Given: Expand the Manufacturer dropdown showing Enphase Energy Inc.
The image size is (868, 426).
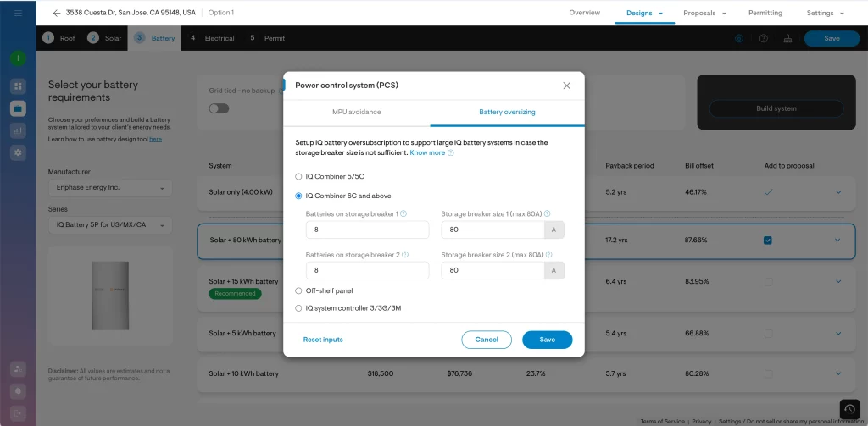Looking at the screenshot, I should tap(110, 188).
